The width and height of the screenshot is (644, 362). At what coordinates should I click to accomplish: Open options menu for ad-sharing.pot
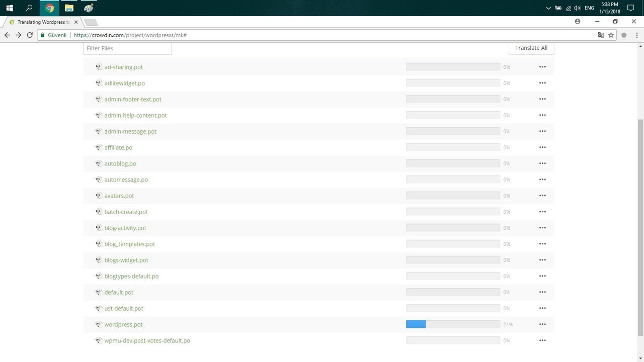[542, 67]
